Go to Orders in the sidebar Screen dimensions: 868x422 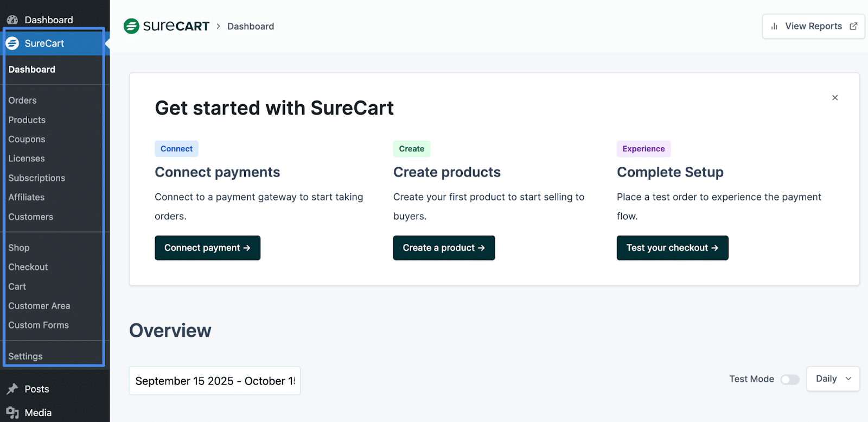click(x=22, y=100)
